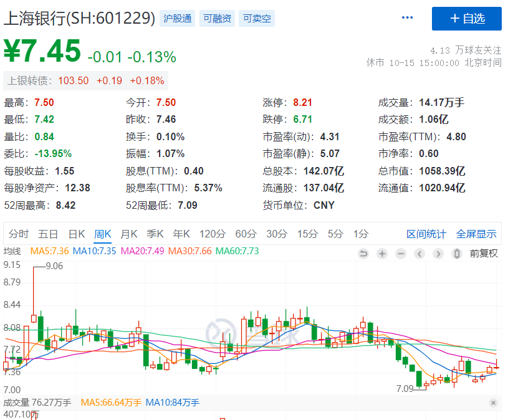The width and height of the screenshot is (508, 420).
Task: Select the 30分 interval tab
Action: (277, 234)
